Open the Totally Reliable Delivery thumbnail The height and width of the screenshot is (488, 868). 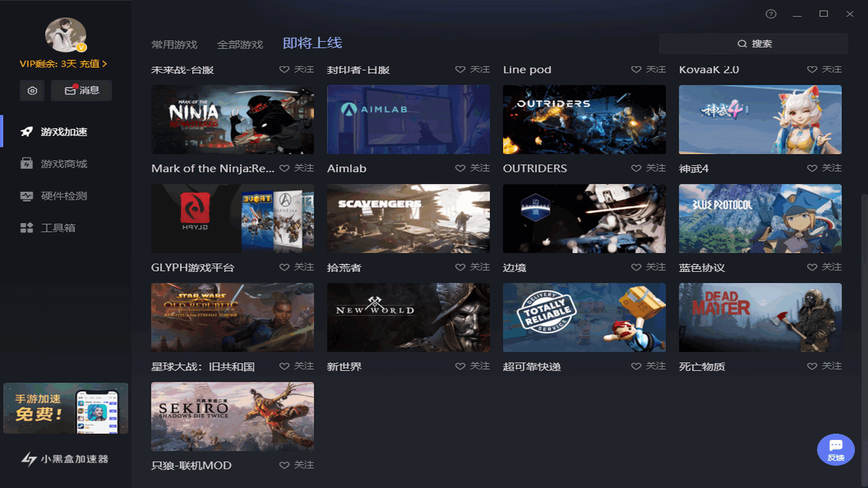pyautogui.click(x=585, y=317)
